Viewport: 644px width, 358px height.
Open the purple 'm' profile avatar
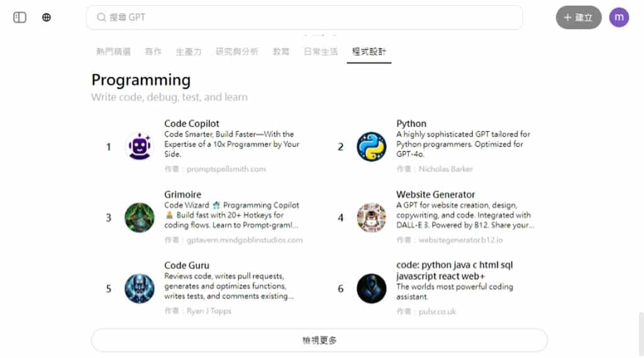tap(619, 17)
